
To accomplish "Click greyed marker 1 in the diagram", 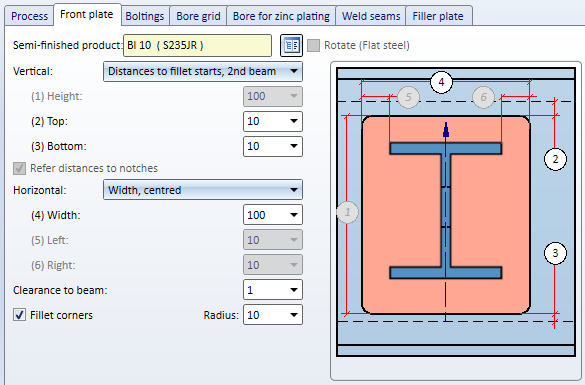I will point(347,212).
